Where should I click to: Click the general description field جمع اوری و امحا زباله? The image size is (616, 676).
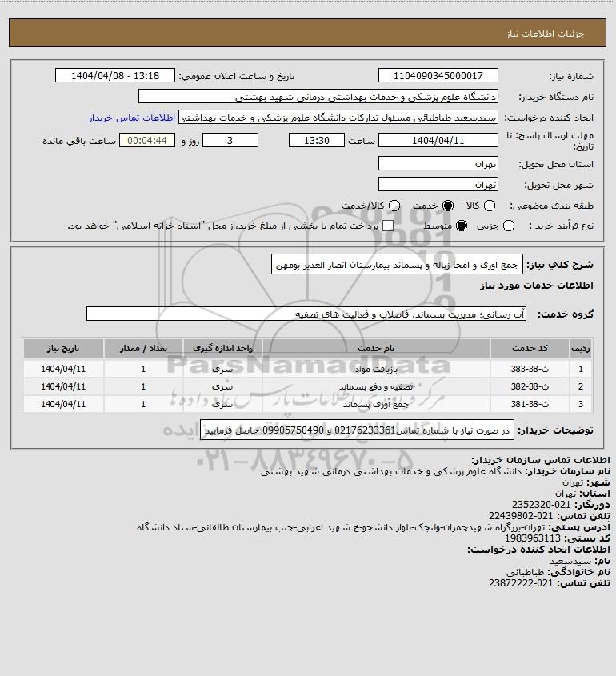pos(397,264)
